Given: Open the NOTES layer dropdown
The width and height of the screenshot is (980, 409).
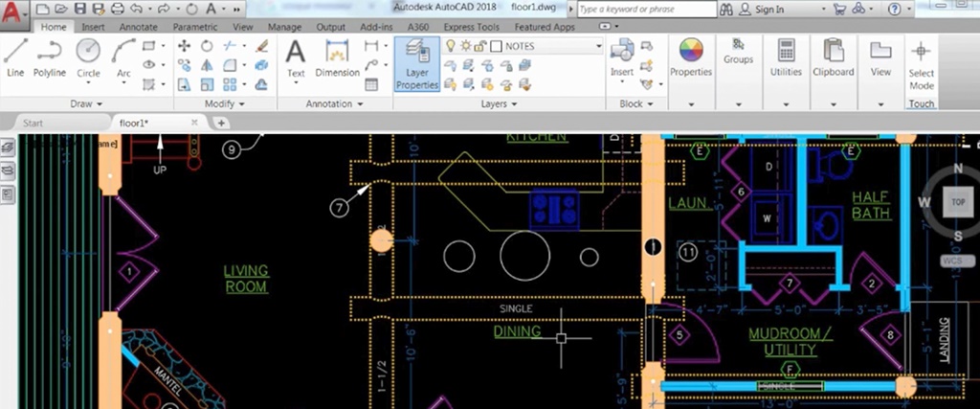Looking at the screenshot, I should 598,46.
